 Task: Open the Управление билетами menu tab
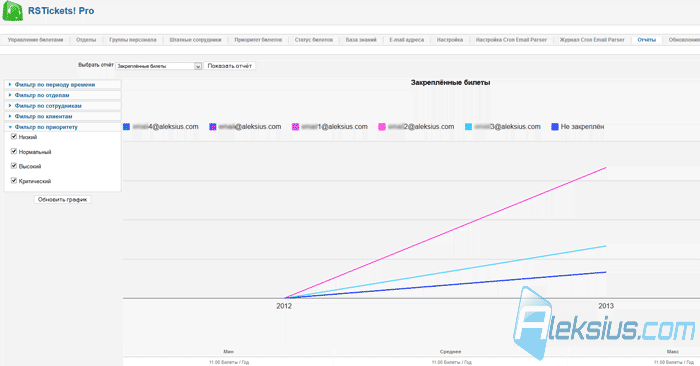[35, 40]
